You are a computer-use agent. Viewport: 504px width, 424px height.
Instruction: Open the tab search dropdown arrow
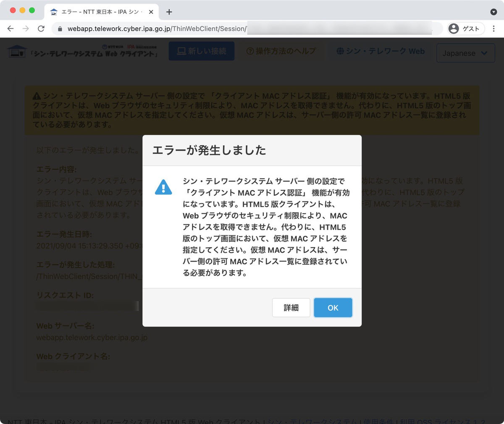tap(494, 12)
